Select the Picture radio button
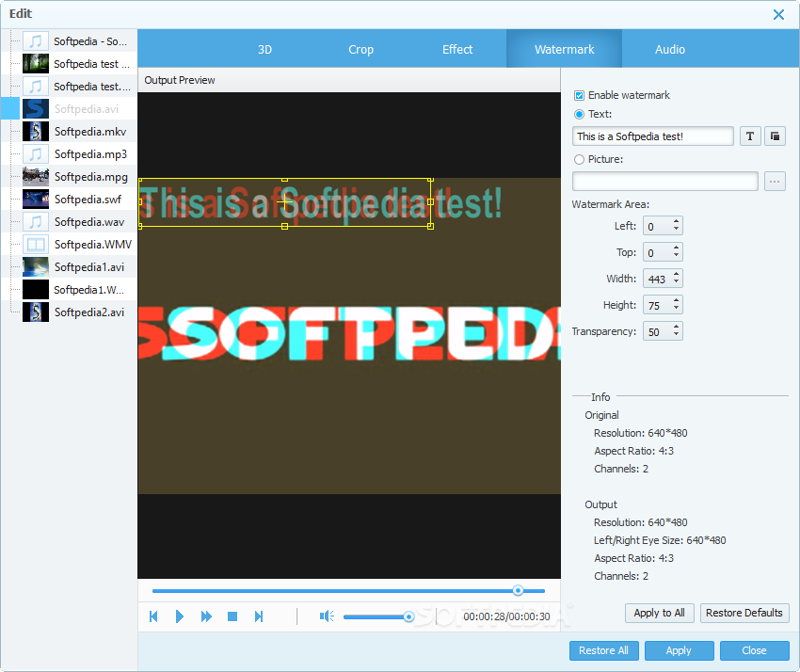Screen dimensions: 800x672 [579, 159]
